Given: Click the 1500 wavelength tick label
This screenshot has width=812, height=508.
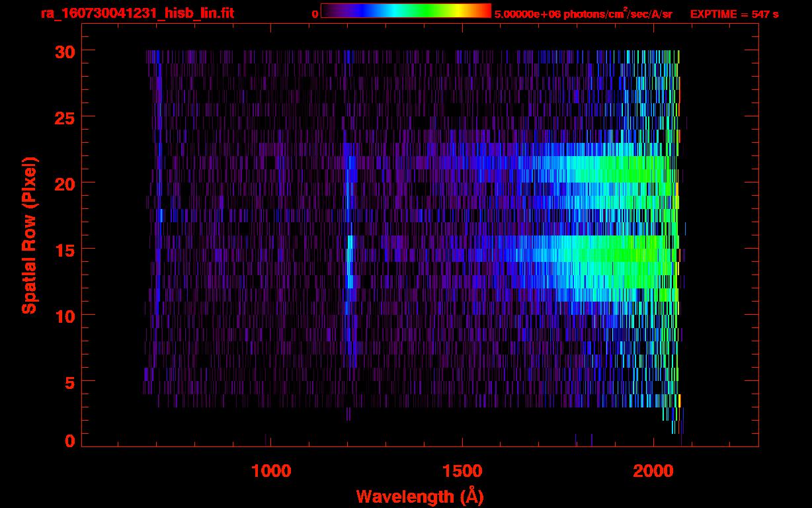Looking at the screenshot, I should (x=462, y=471).
